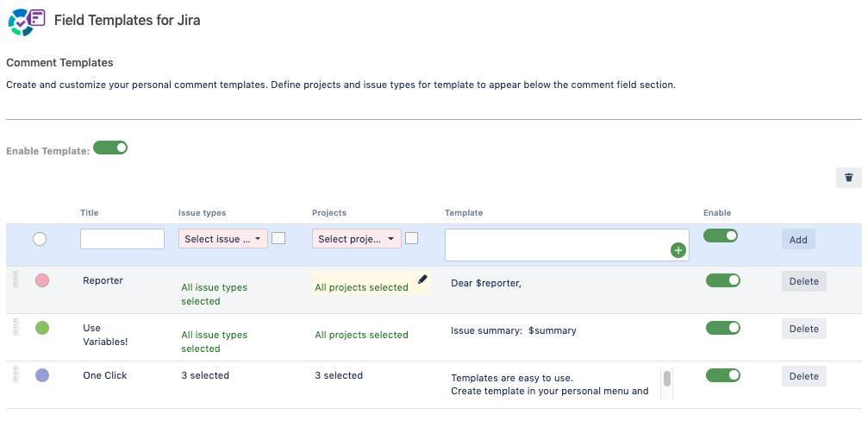Delete the Use Variables! template
868x421 pixels.
[804, 329]
